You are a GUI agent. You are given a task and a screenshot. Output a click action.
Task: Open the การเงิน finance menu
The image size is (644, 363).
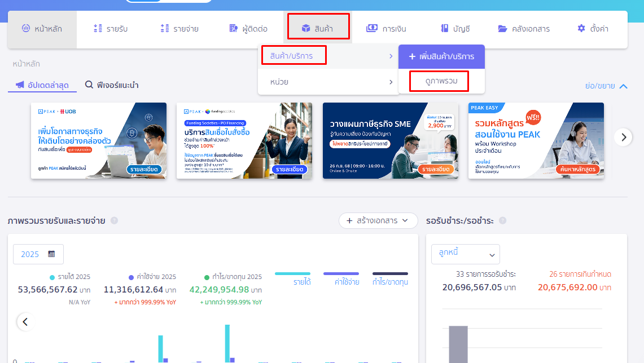386,29
